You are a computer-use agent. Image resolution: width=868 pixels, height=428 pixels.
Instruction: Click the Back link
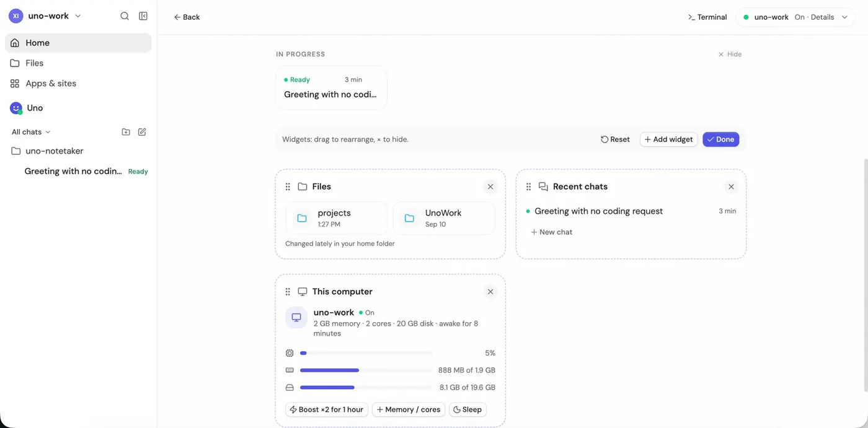[x=187, y=17]
